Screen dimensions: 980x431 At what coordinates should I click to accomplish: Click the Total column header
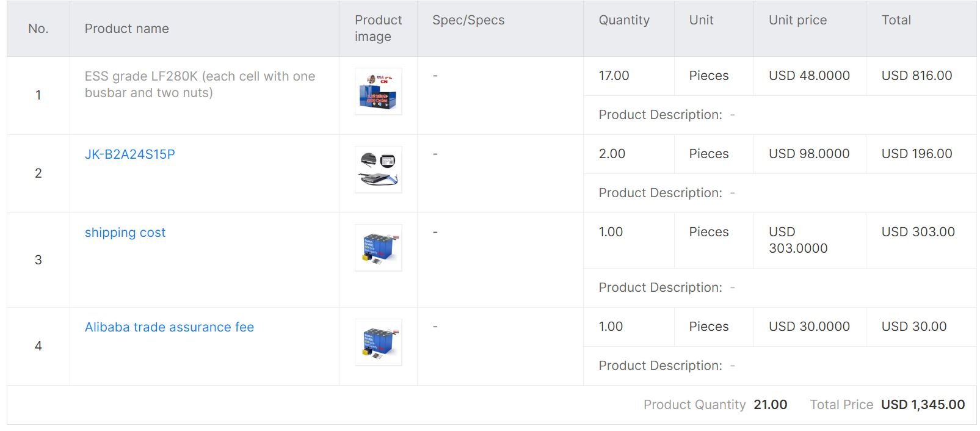click(x=896, y=20)
